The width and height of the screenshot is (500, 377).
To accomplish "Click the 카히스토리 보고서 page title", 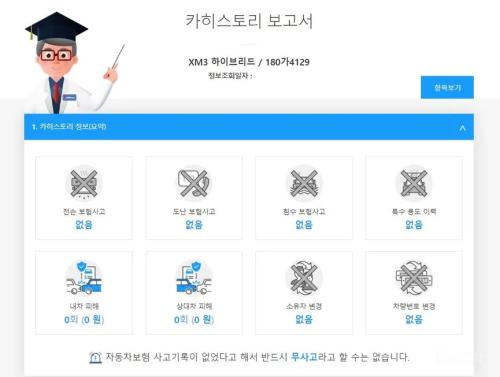I will (x=249, y=21).
